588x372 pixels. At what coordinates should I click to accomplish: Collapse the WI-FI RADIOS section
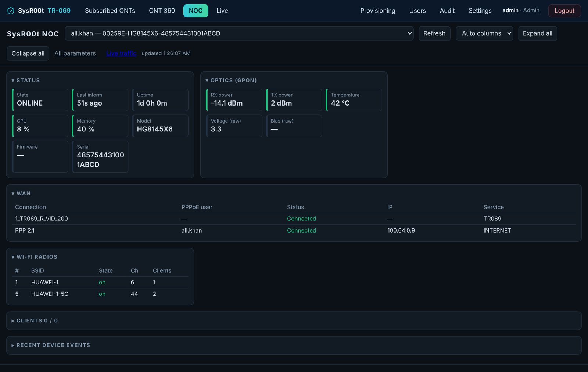click(x=34, y=257)
